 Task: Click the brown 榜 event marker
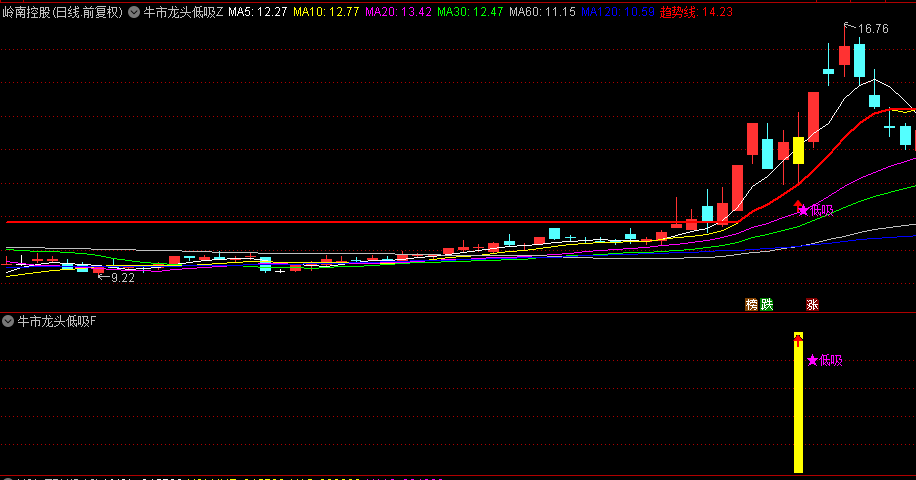751,304
